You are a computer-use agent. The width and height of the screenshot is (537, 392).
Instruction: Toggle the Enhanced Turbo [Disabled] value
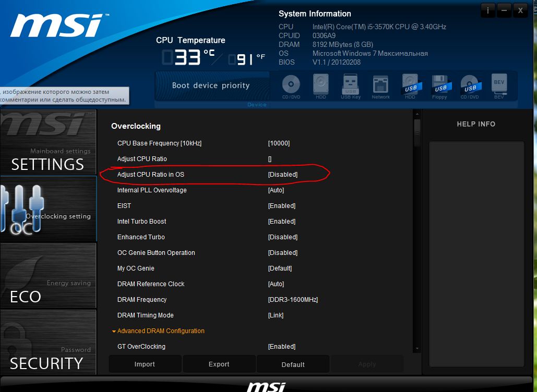coord(283,237)
